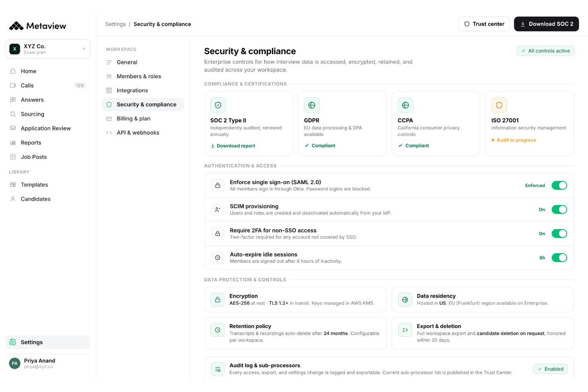Open Settings in the sidebar

(48, 342)
